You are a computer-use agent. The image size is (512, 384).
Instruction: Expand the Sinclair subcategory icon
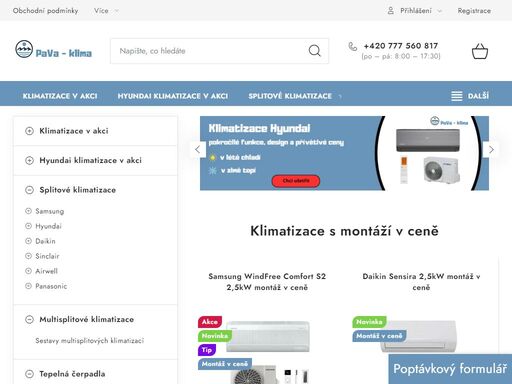coord(28,256)
